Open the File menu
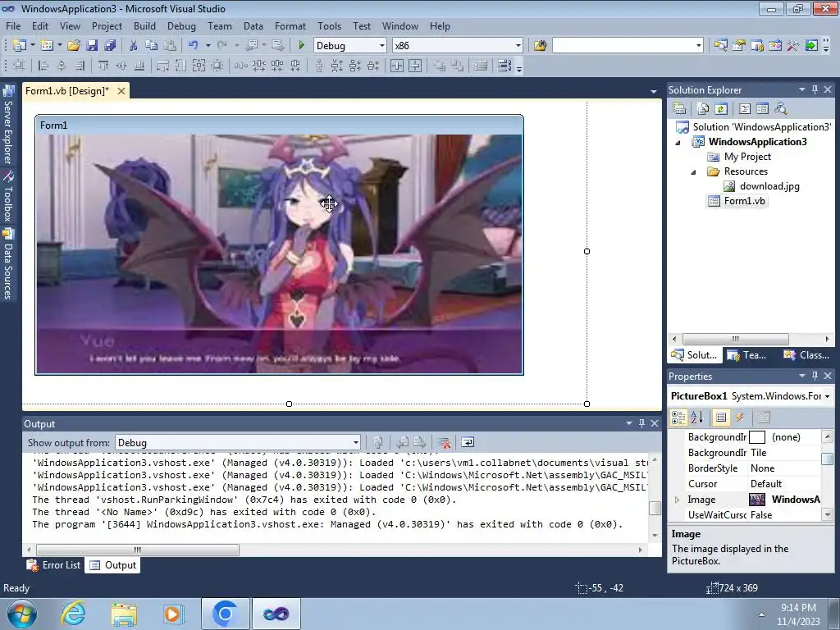This screenshot has height=630, width=840. pos(13,25)
